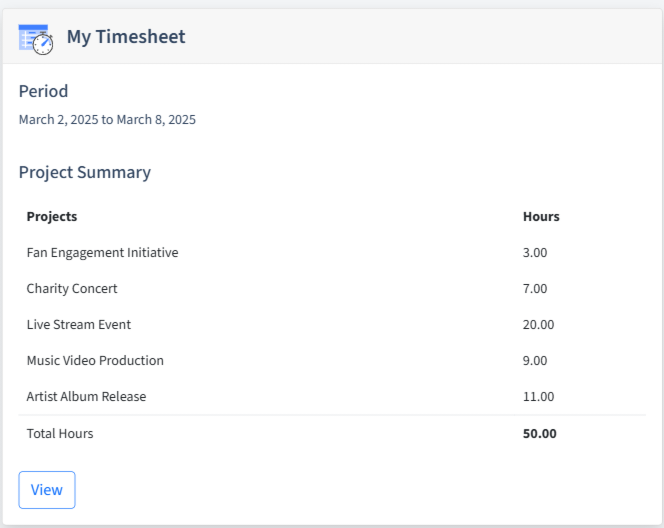Click the Project Summary heading
The image size is (664, 528).
(x=85, y=172)
